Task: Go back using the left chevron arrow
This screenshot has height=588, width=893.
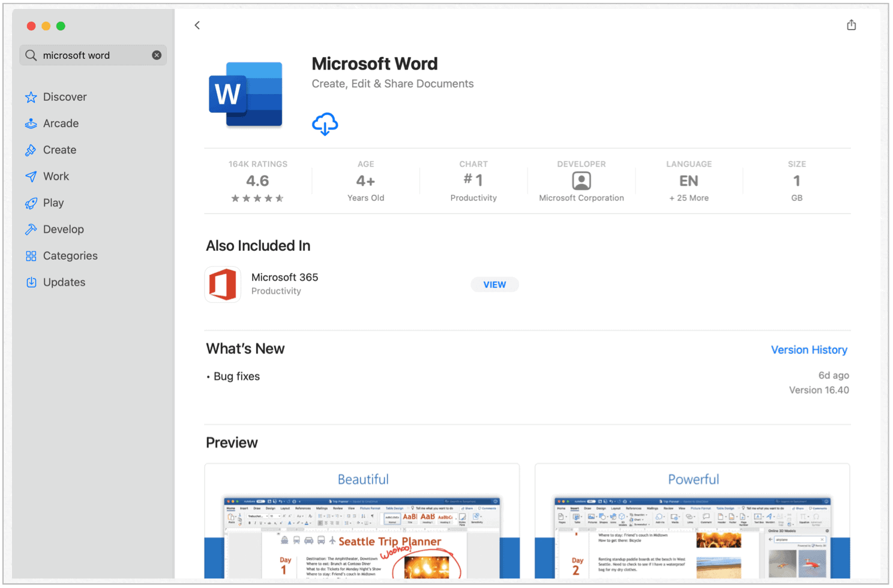Action: coord(197,25)
